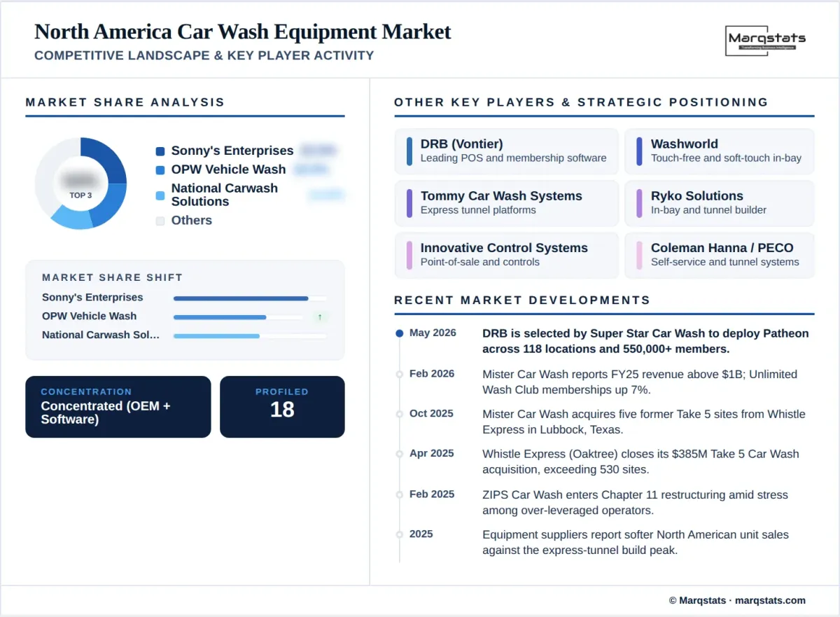Click the Competitive Landscape & Key Player Activity subtitle
Image resolution: width=840 pixels, height=617 pixels.
point(204,55)
